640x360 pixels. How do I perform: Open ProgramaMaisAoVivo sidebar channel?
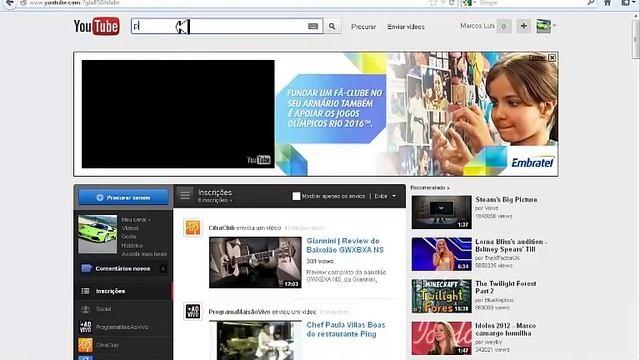pos(123,327)
